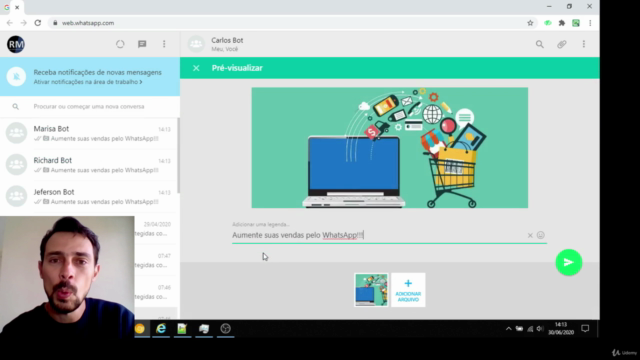Image resolution: width=640 pixels, height=360 pixels.
Task: Start a new chat with the message icon
Action: point(142,44)
